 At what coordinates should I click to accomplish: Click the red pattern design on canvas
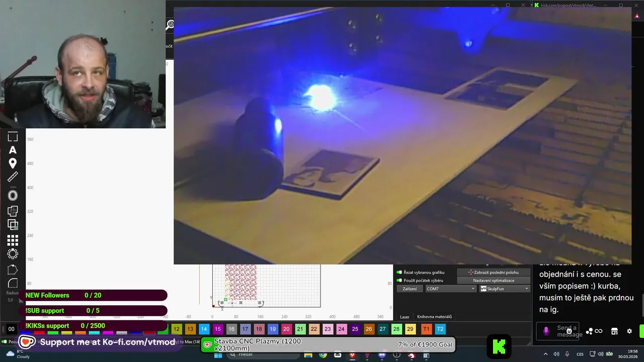tap(241, 282)
